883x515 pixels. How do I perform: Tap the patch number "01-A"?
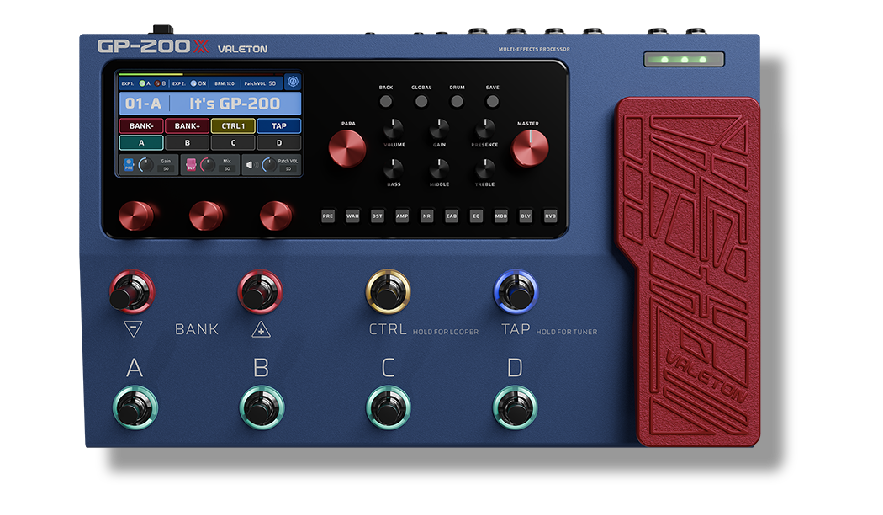click(x=143, y=104)
